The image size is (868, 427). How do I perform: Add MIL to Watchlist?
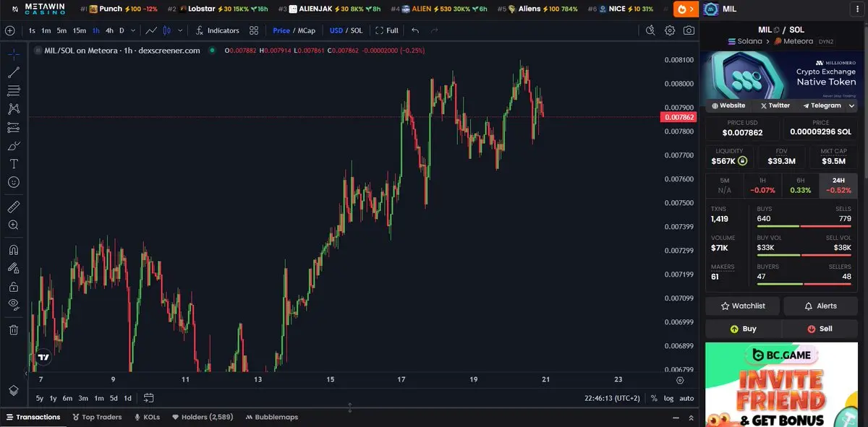pos(743,306)
